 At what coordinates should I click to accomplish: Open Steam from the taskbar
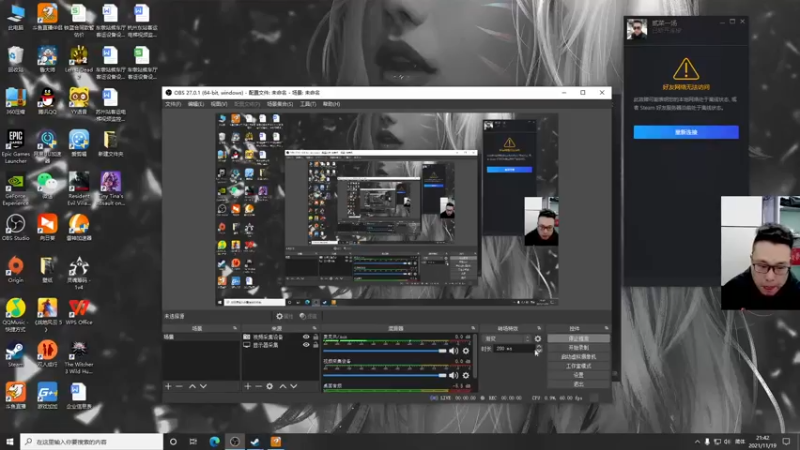pos(255,441)
